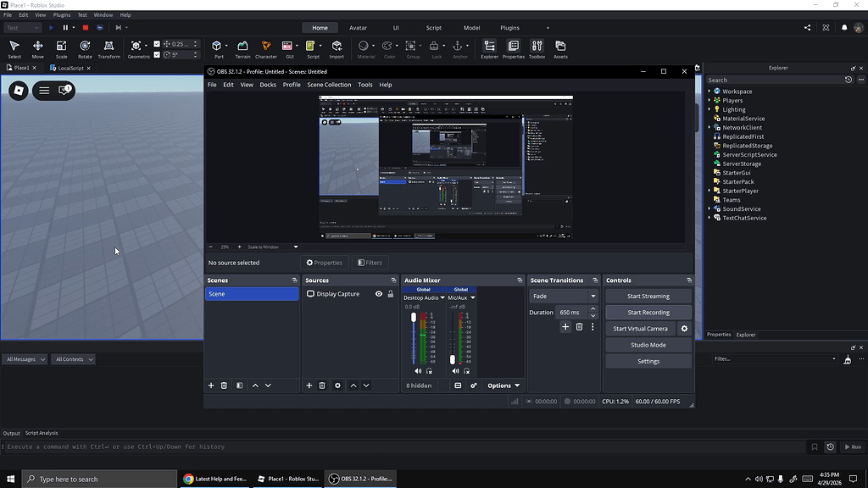Screen dimensions: 868x488
Task: Open source properties gear in OBS Sources dock
Action: coord(337,385)
